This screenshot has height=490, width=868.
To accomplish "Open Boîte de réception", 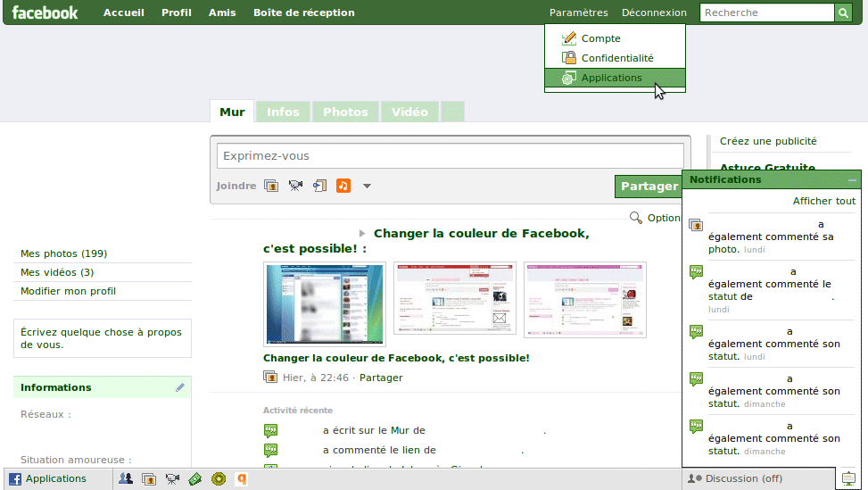I will (x=304, y=12).
